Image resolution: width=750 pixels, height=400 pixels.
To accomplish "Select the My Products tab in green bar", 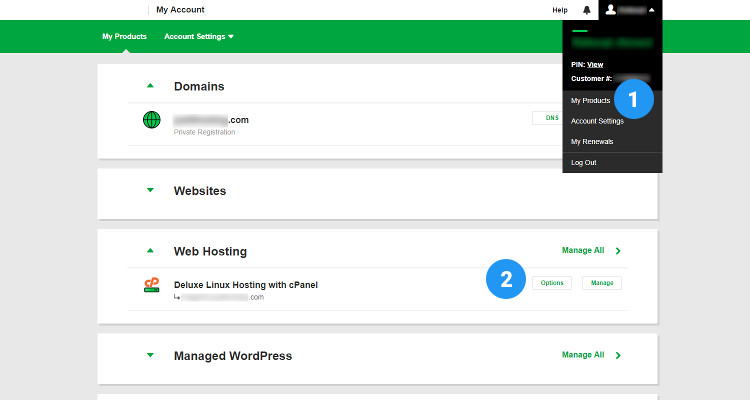I will pos(124,36).
